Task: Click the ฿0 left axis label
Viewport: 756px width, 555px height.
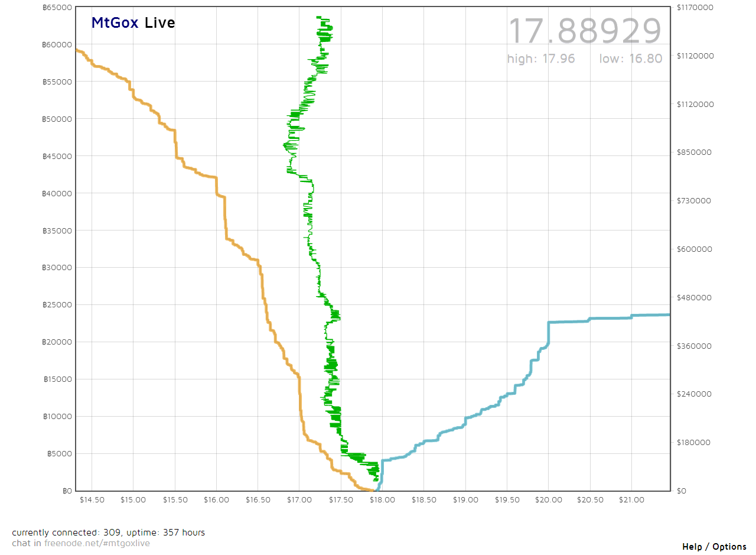Action: point(67,491)
